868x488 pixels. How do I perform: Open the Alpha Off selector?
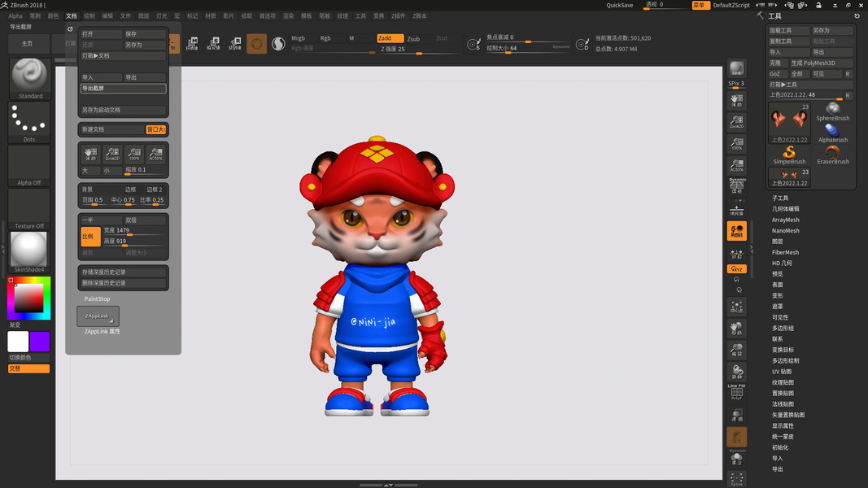(29, 165)
